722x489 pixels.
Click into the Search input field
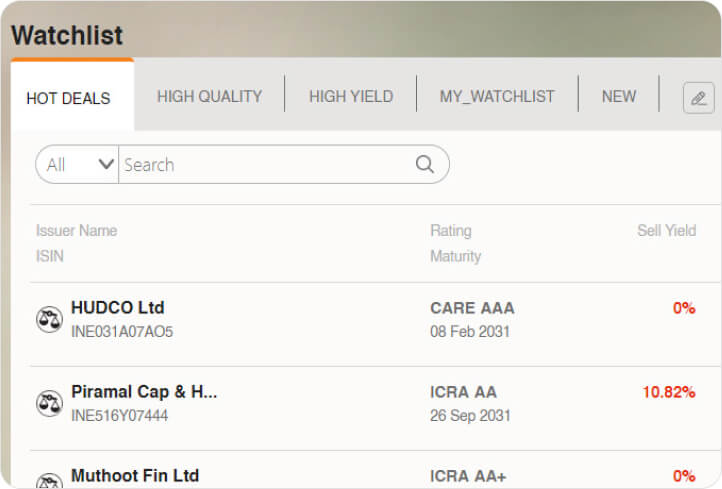tap(265, 165)
